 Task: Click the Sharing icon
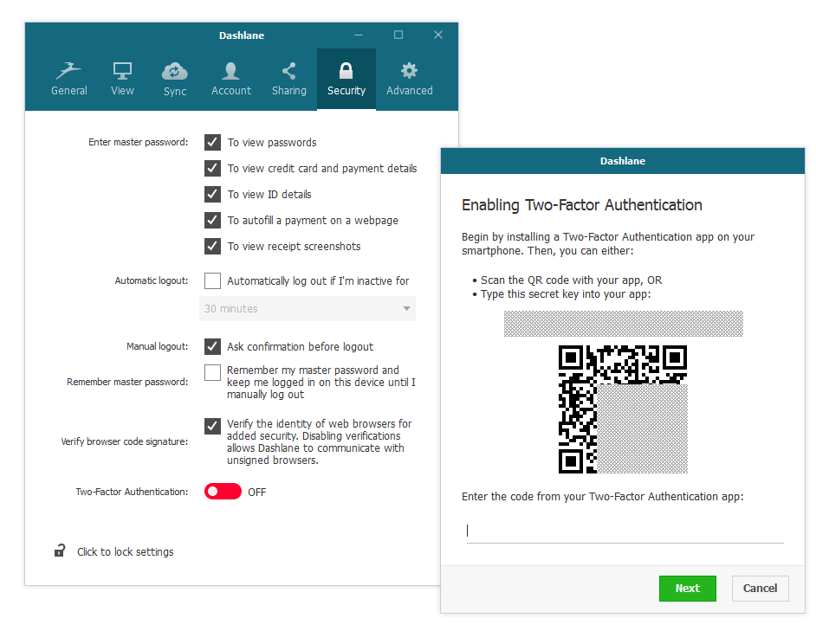[x=288, y=72]
